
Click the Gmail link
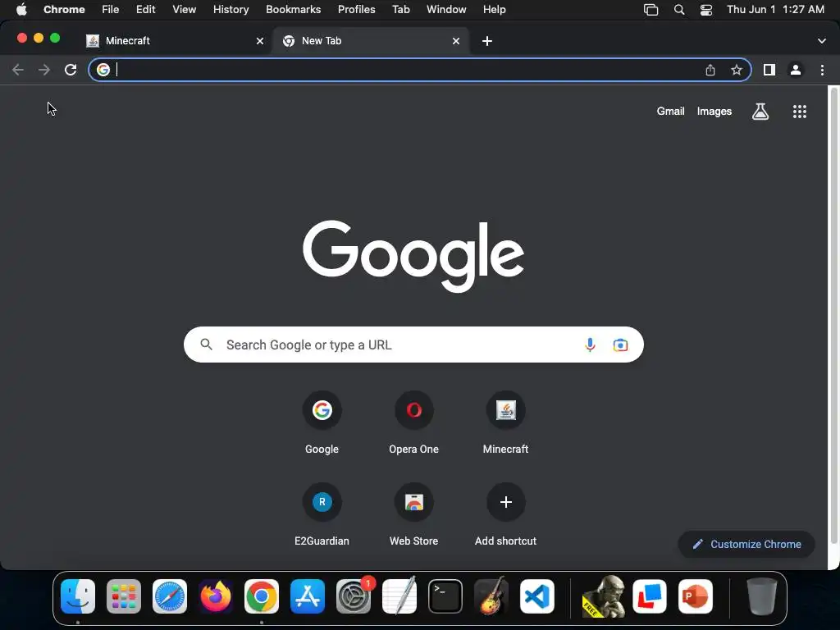point(671,112)
